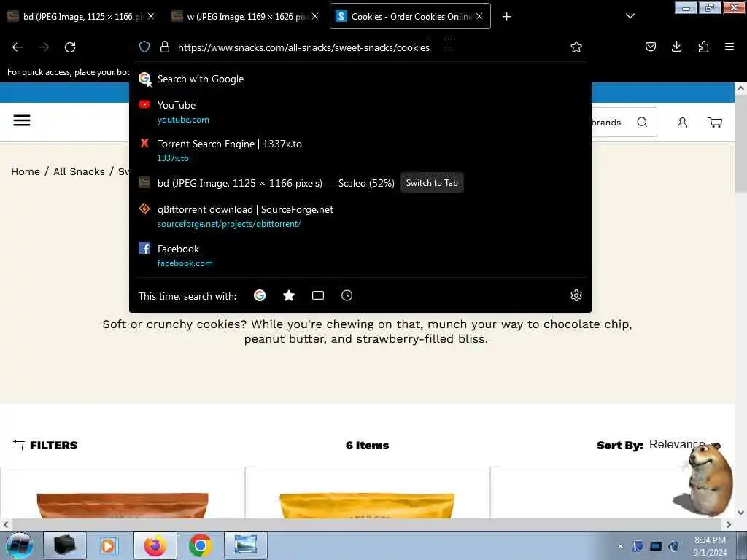Reload the current page
The image size is (747, 560).
[70, 47]
